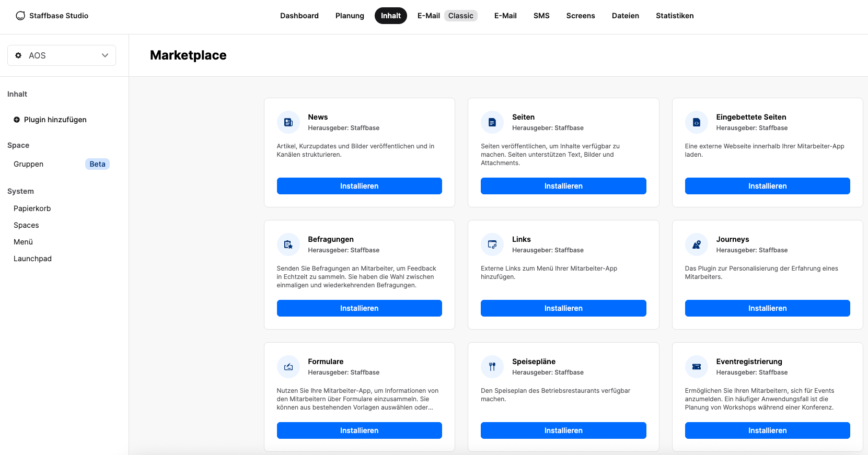Install the Eingebettete Seiten plugin
This screenshot has width=868, height=455.
768,186
